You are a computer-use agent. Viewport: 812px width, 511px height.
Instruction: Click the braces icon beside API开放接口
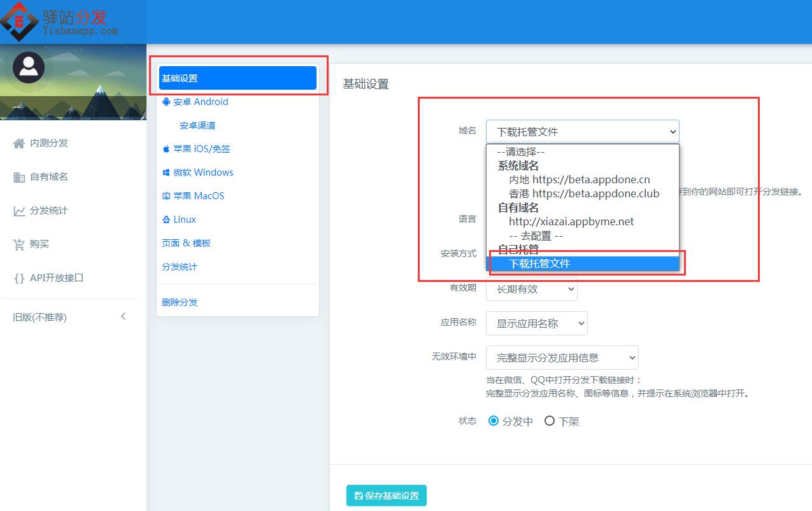pos(19,278)
